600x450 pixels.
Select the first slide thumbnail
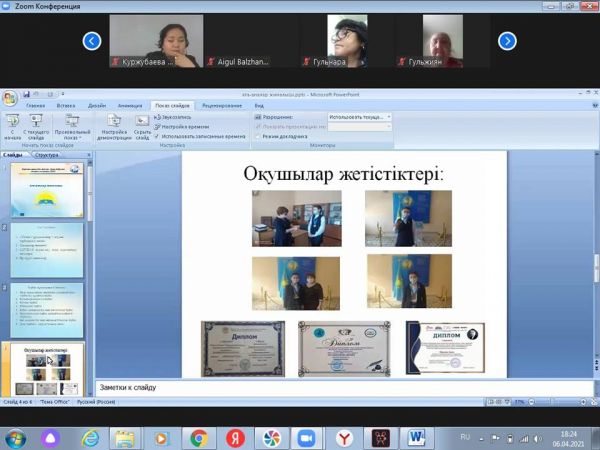47,191
